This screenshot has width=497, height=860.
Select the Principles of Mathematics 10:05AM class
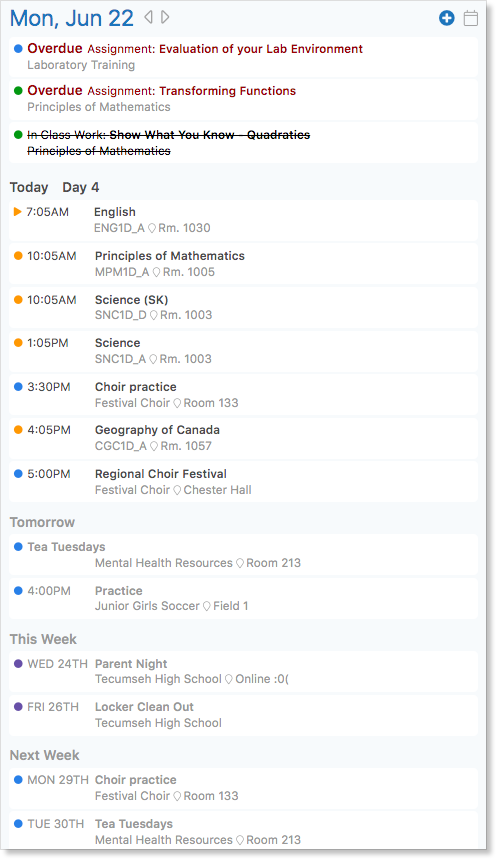(243, 264)
